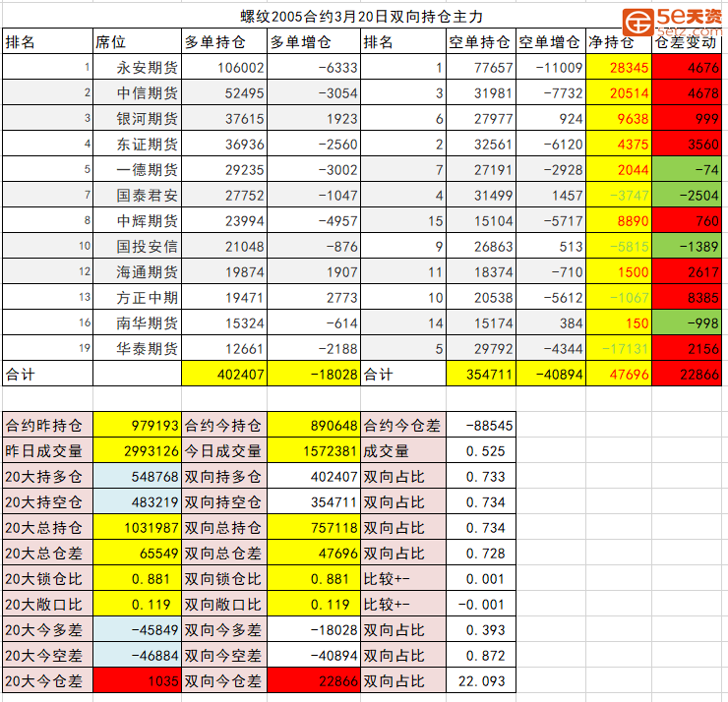Image resolution: width=728 pixels, height=702 pixels.
Task: Click the 合约昨持仓 label cell
Action: click(x=46, y=426)
